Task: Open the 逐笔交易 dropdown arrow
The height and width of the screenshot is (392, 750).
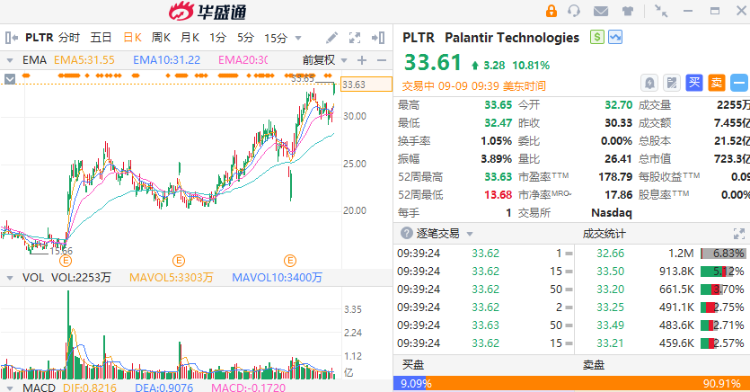Action: pos(470,234)
